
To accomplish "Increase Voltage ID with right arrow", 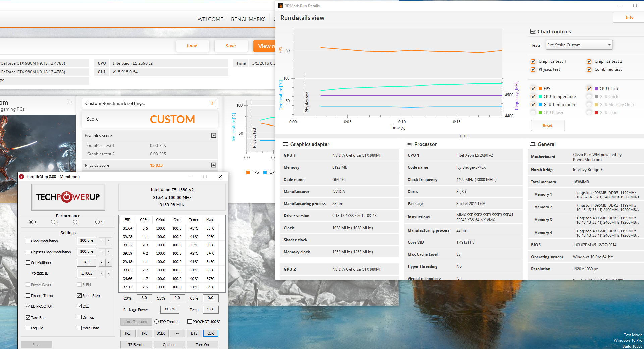I will pyautogui.click(x=108, y=273).
